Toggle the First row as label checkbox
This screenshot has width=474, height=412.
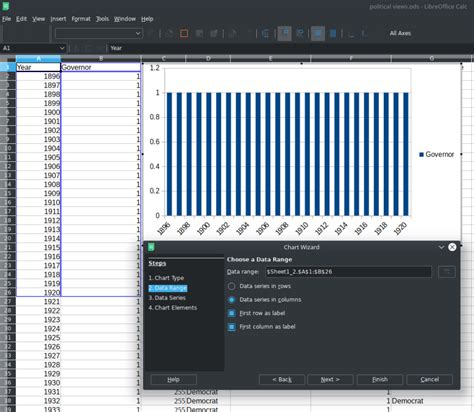click(x=231, y=313)
